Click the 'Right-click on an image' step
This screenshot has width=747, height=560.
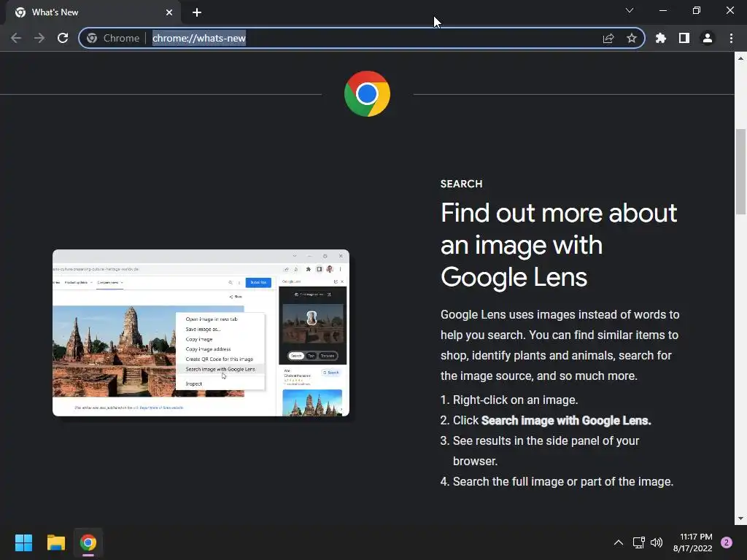pyautogui.click(x=515, y=400)
